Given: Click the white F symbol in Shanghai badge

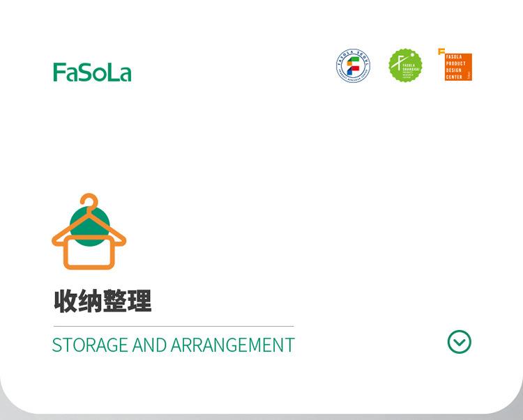Looking at the screenshot, I should [397, 63].
